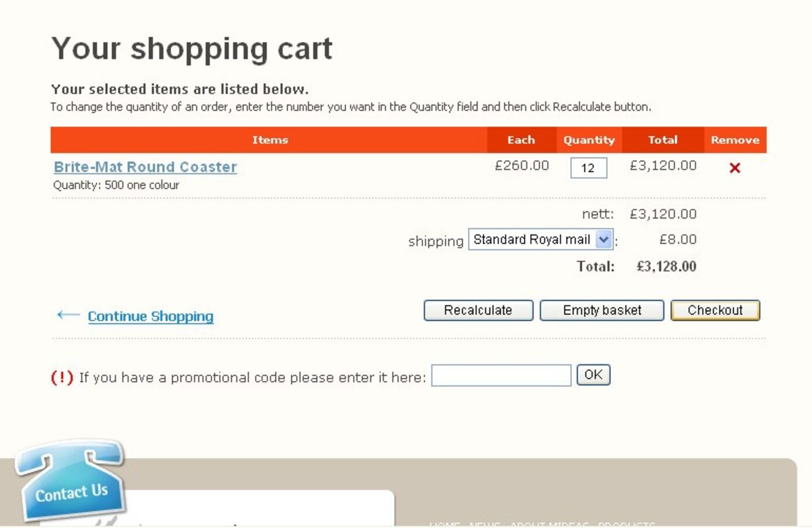The image size is (812, 528).
Task: Open the Brite-Mat Round Coaster product link
Action: tap(145, 167)
